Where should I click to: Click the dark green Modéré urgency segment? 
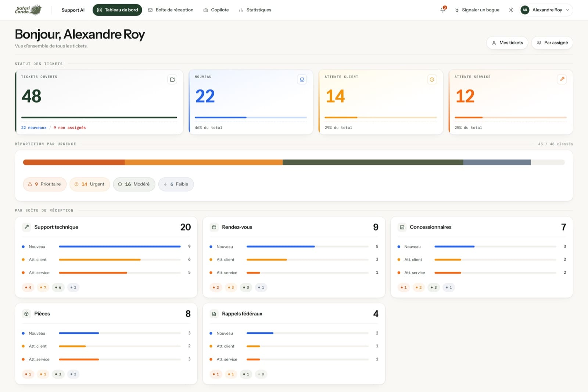point(373,162)
